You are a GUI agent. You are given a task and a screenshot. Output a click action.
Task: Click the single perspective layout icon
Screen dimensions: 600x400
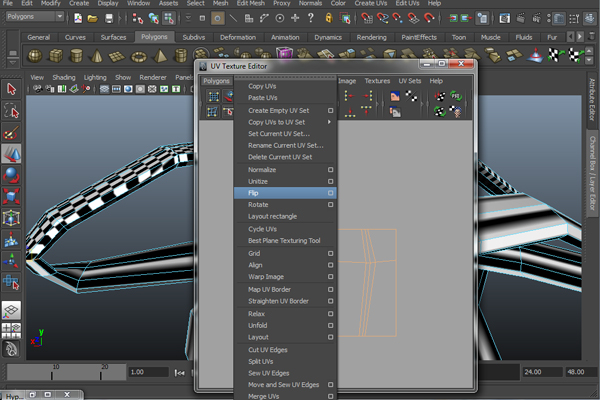point(11,310)
